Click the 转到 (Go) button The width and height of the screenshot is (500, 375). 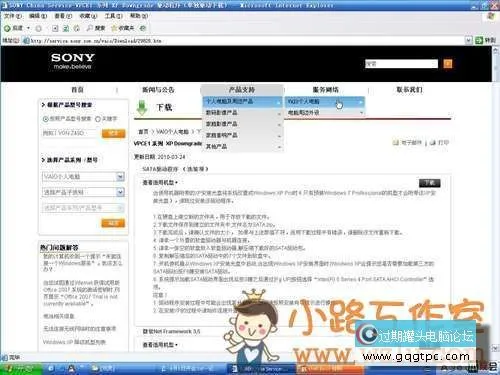(485, 41)
